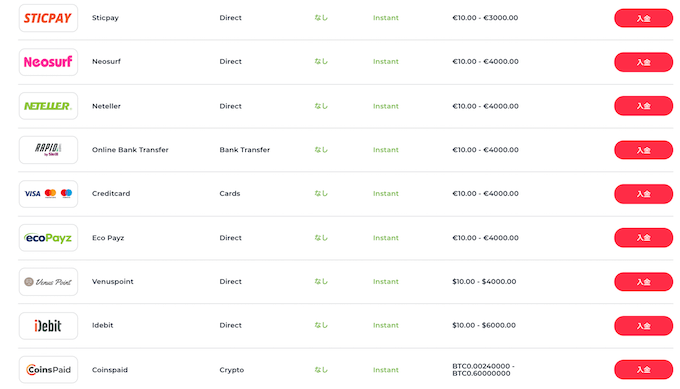The height and width of the screenshot is (389, 680).
Task: Open the Rapid Online Bank Transfer logo
Action: (48, 150)
